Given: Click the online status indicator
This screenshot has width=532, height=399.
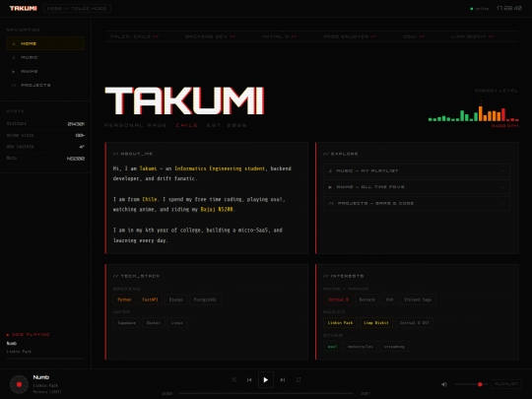Looking at the screenshot, I should [480, 9].
